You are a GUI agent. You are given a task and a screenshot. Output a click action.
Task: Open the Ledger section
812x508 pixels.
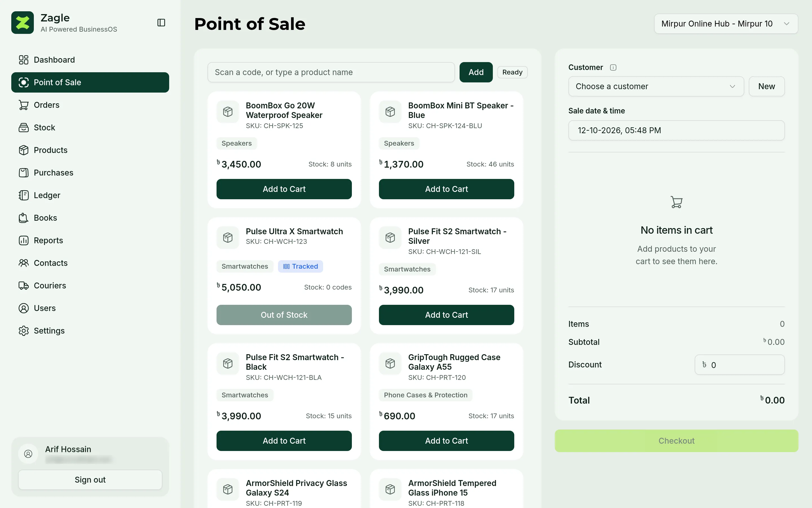click(90, 195)
